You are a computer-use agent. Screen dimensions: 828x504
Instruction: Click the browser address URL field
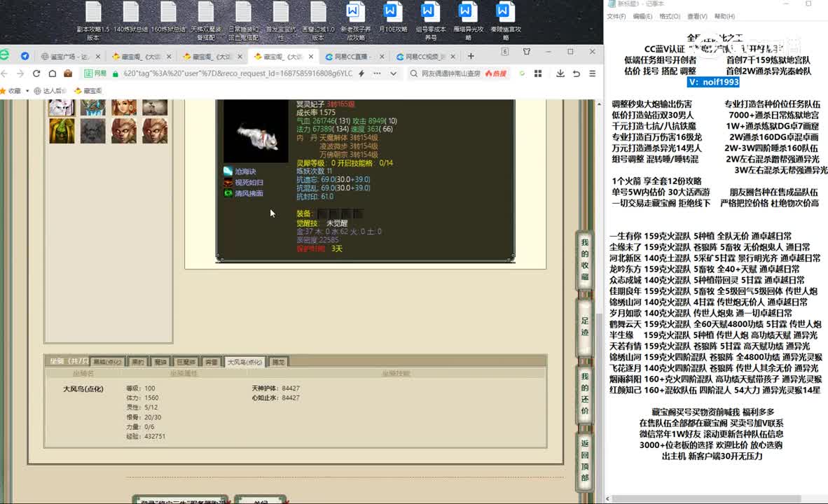[237, 73]
